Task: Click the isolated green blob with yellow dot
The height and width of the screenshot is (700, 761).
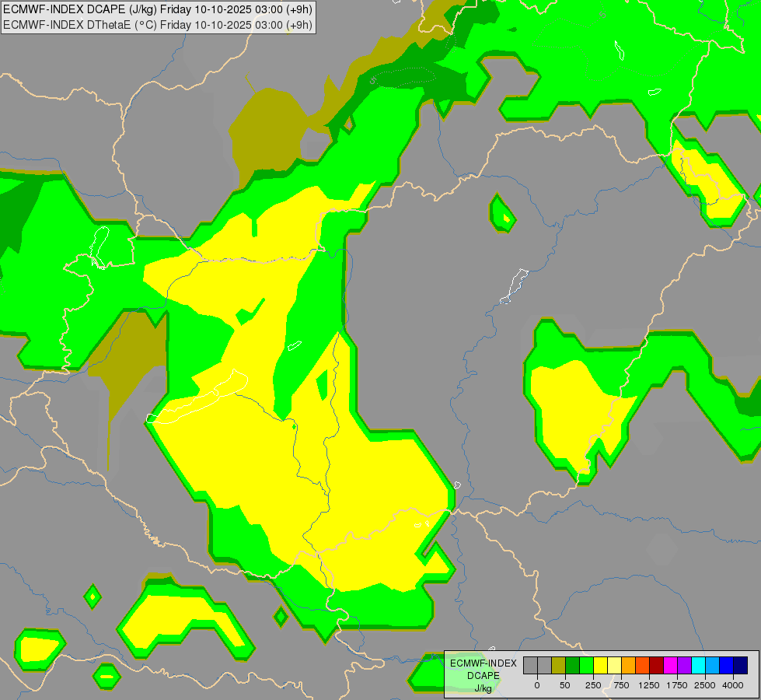Action: pyautogui.click(x=503, y=213)
